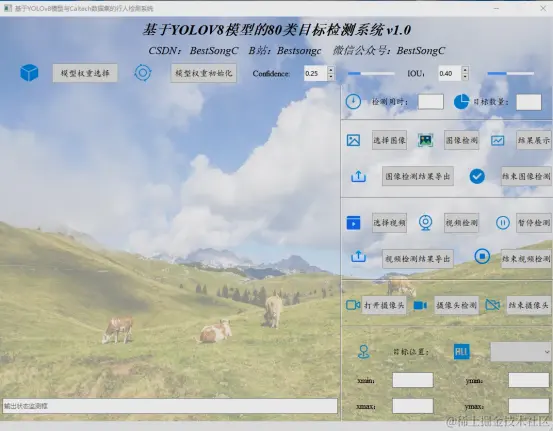Click the upload icon beside 图像检测结果导出
554x432 pixels.
[358, 176]
